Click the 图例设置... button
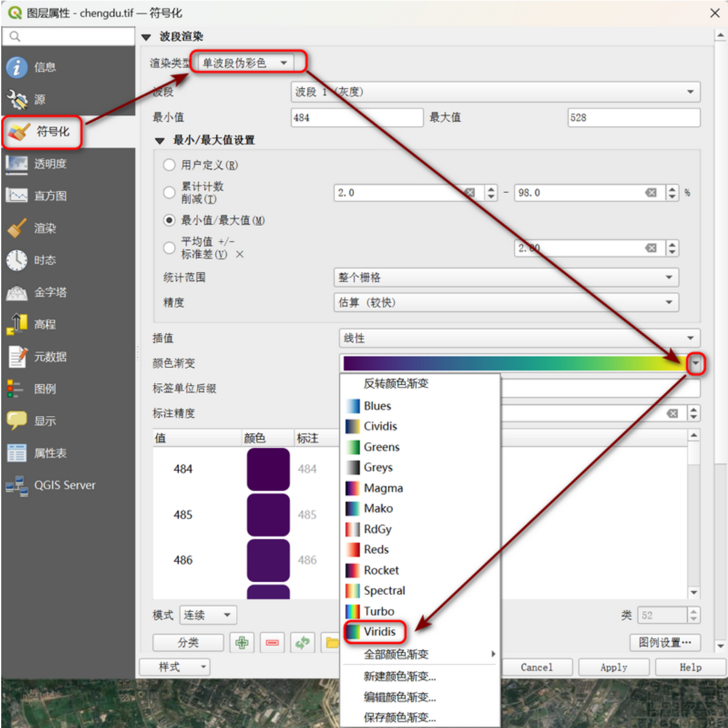This screenshot has width=728, height=728. tap(665, 642)
